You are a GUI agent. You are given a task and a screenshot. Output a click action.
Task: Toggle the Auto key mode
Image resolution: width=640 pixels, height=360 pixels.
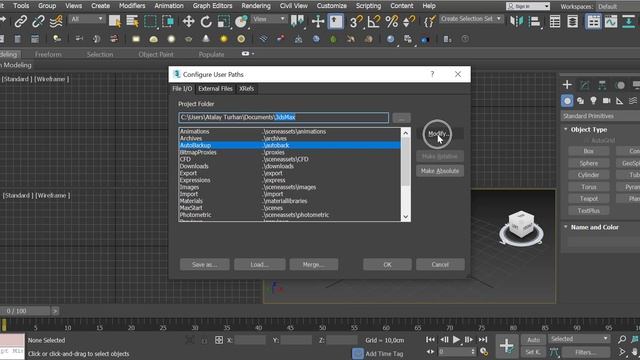coord(533,340)
